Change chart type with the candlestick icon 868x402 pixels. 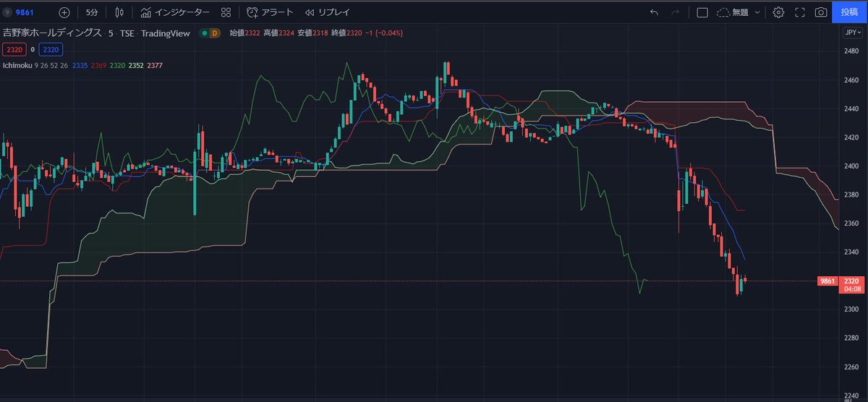pyautogui.click(x=119, y=12)
